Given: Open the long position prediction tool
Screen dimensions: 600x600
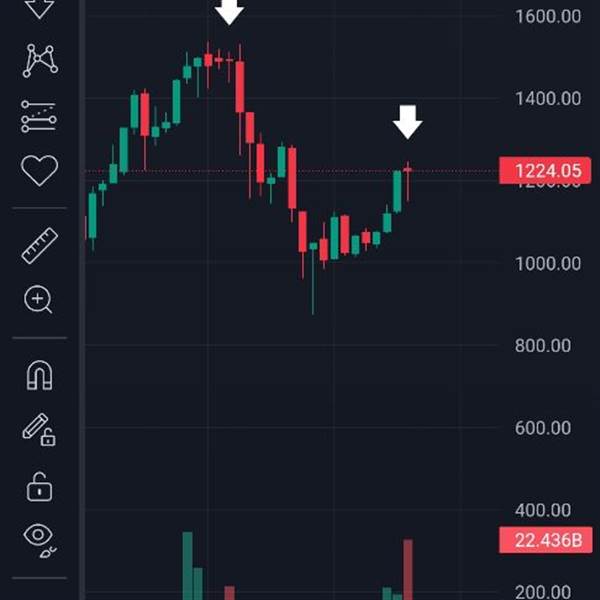Looking at the screenshot, I should [39, 117].
